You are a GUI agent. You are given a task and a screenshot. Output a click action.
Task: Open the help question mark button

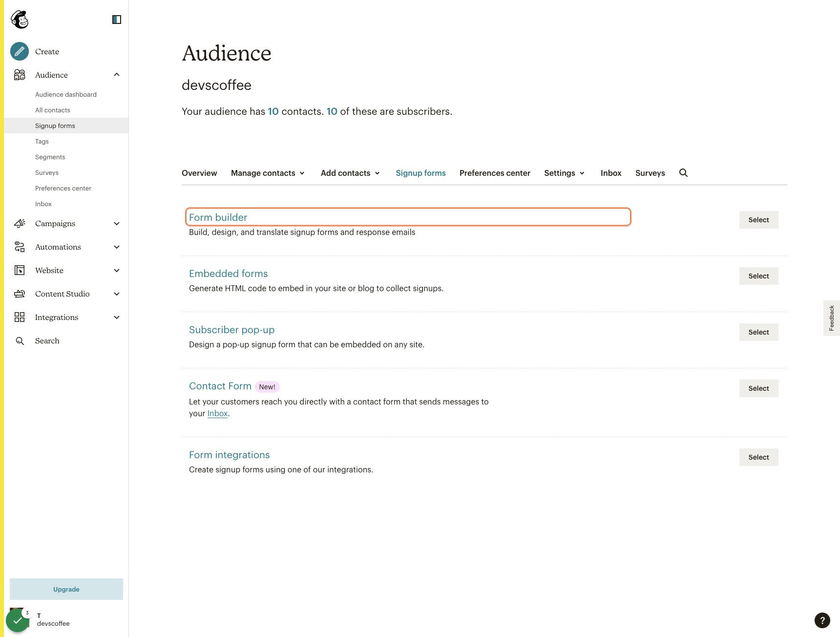click(x=822, y=620)
